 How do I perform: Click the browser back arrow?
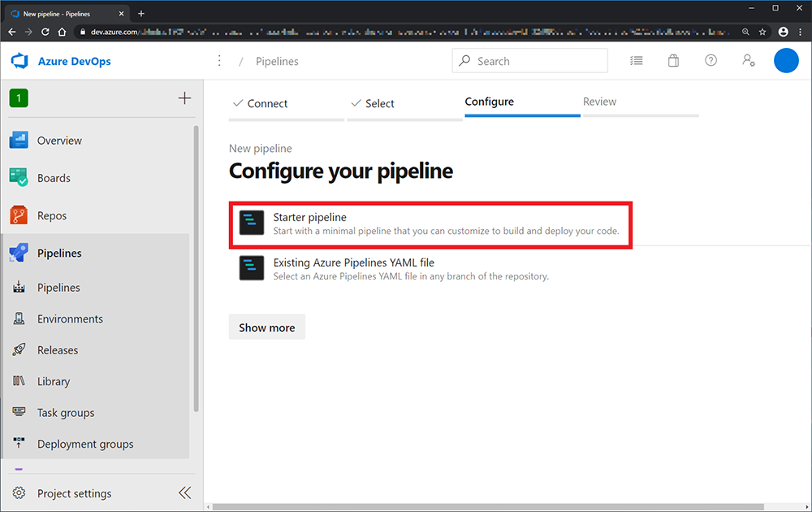tap(12, 33)
